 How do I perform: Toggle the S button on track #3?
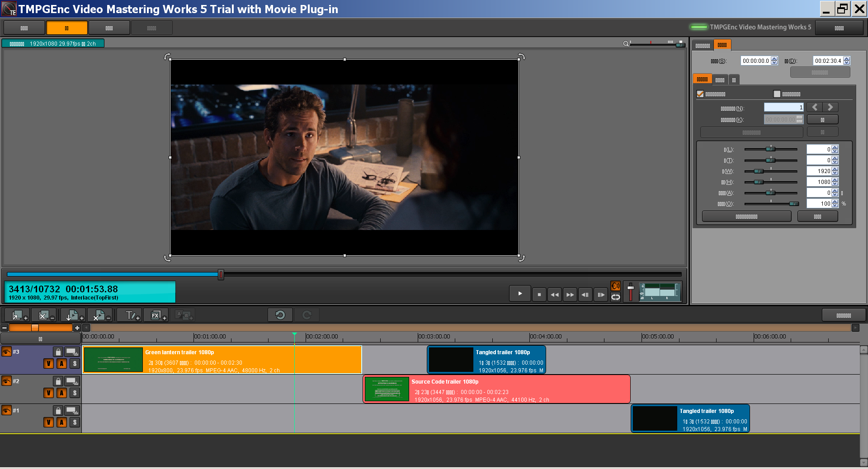[x=75, y=364]
